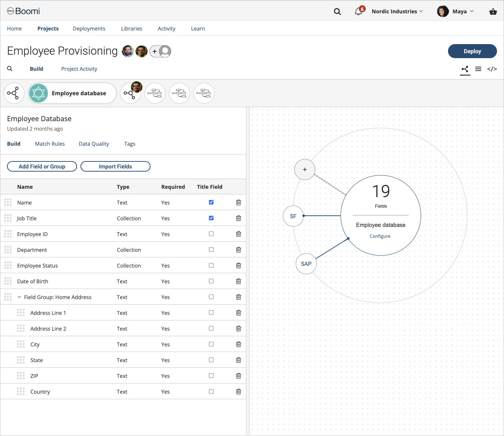Check Title Field for Employee Status
504x436 pixels.
tap(211, 265)
